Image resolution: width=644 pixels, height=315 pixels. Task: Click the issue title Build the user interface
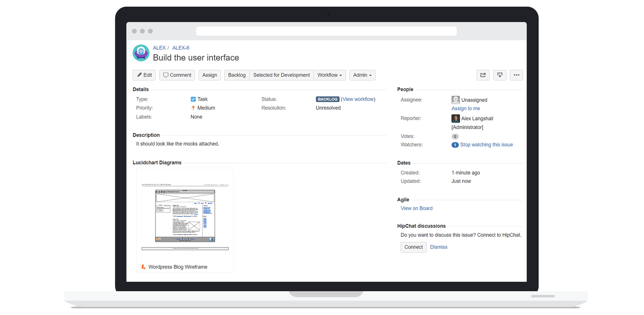pyautogui.click(x=196, y=57)
